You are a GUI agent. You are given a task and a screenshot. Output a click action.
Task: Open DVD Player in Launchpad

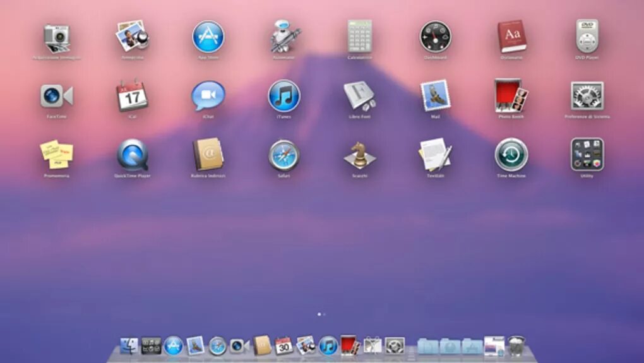(587, 36)
